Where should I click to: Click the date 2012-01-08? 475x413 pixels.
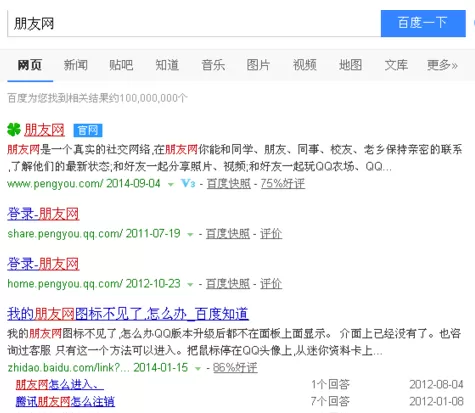(436, 401)
